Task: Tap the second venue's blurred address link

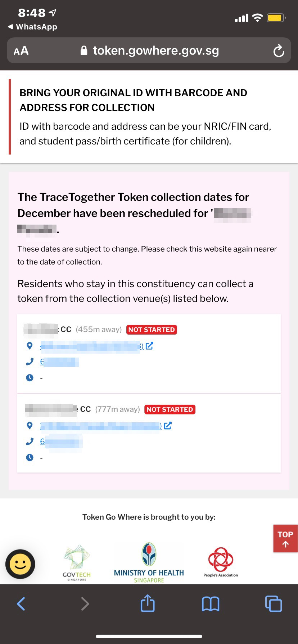Action: pyautogui.click(x=100, y=426)
